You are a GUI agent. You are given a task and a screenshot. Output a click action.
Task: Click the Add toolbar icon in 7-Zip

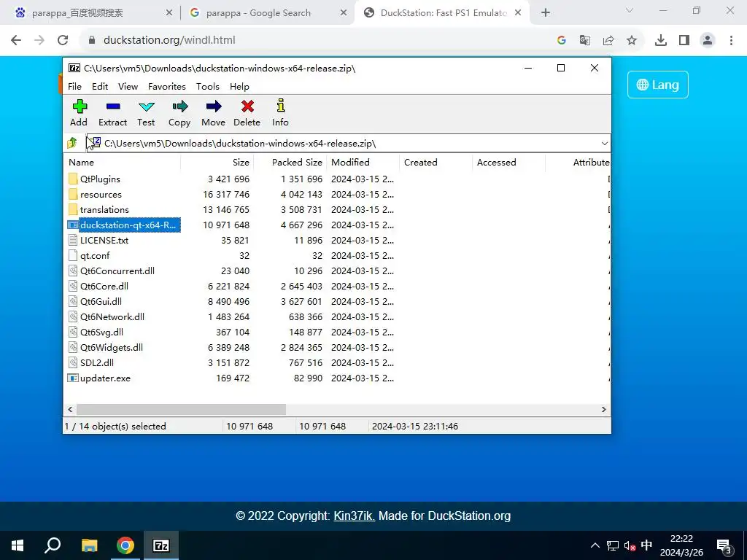(x=80, y=106)
